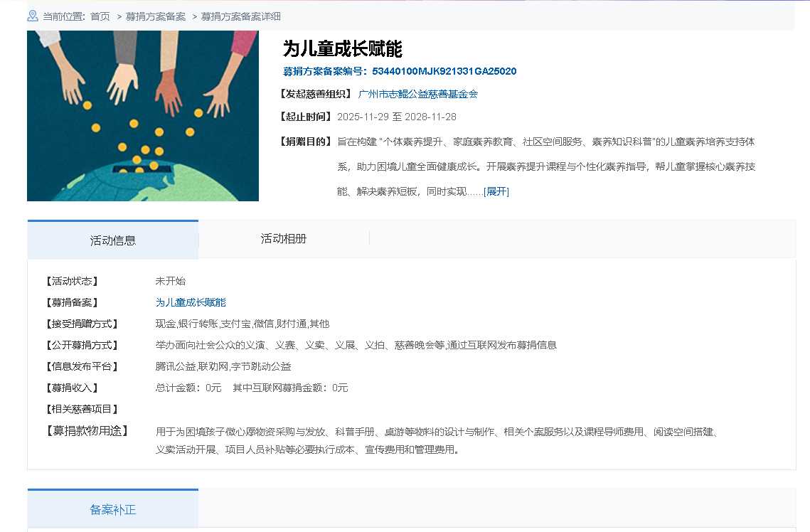
Task: Select the 备案补正 tab
Action: coord(113,510)
